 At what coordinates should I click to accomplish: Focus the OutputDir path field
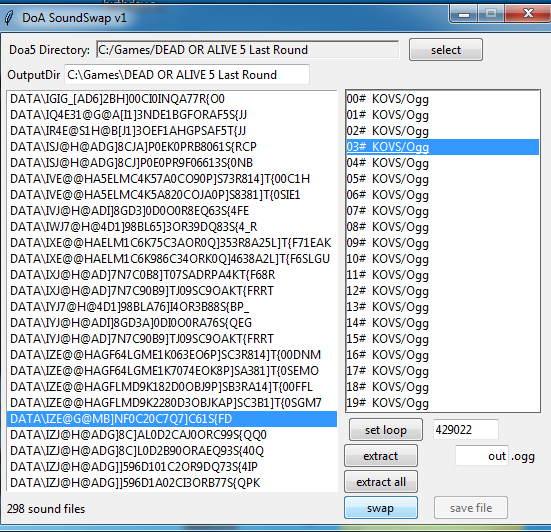coord(187,74)
